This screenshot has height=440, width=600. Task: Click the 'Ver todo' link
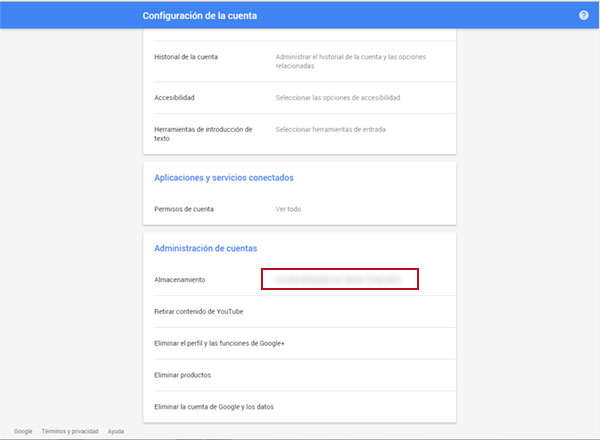288,209
